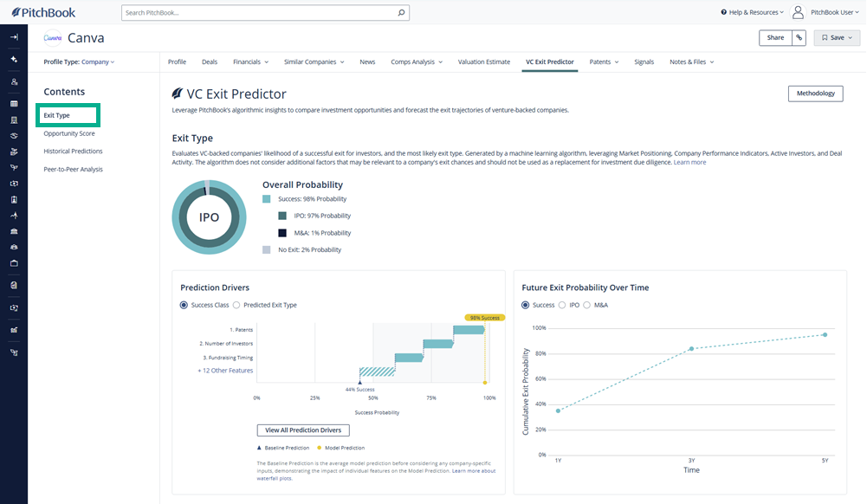Copy link with the chain icon beside Share
This screenshot has height=504, width=867.
[x=799, y=37]
